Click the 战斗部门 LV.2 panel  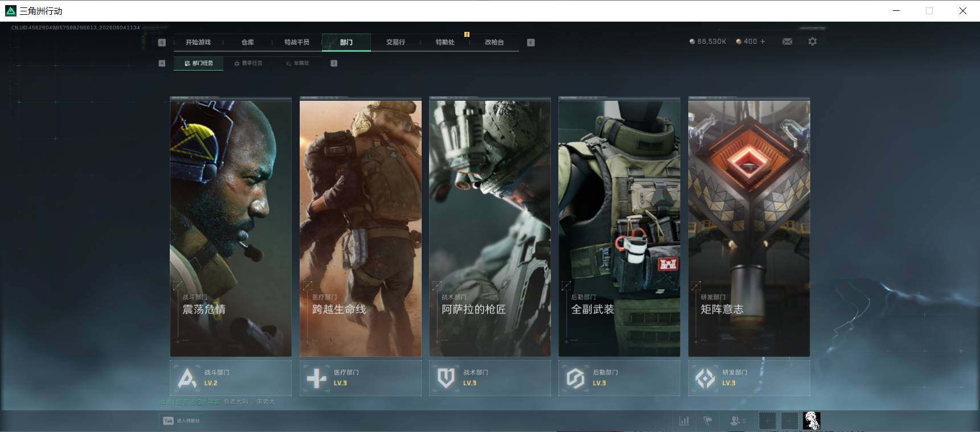click(x=231, y=378)
